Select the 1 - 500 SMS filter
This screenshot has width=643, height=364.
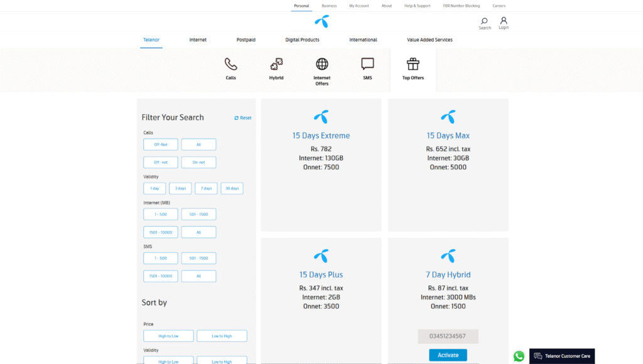point(160,258)
